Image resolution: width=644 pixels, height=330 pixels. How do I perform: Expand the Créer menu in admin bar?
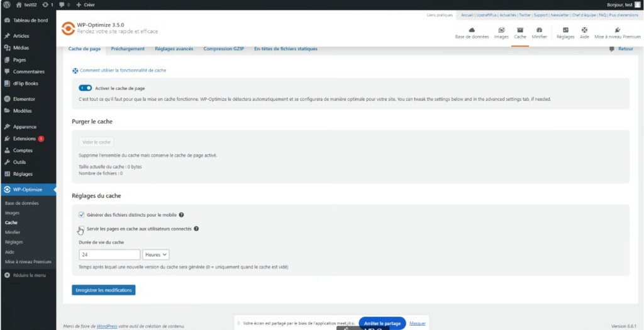(x=87, y=4)
